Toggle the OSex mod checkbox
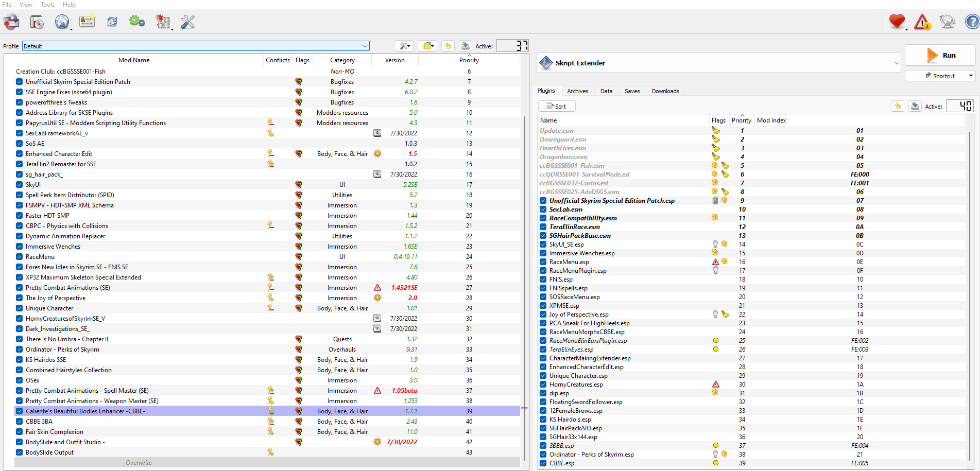The width and height of the screenshot is (980, 471). pos(19,380)
